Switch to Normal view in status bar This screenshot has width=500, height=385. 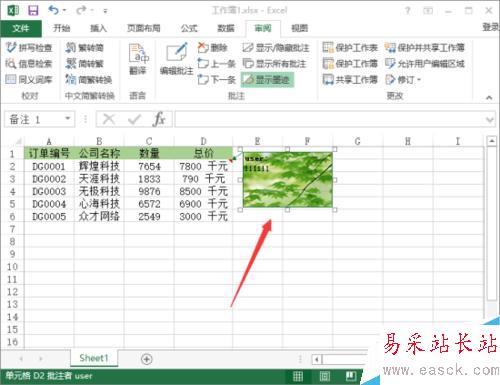point(298,376)
